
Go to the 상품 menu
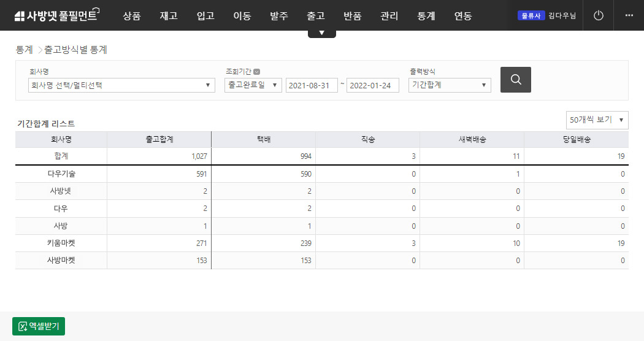tap(131, 16)
